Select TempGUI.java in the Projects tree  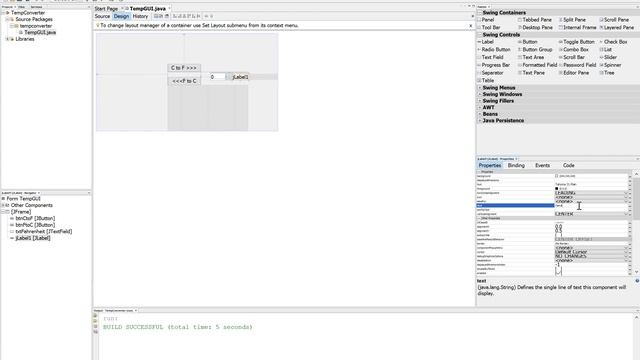pos(40,32)
